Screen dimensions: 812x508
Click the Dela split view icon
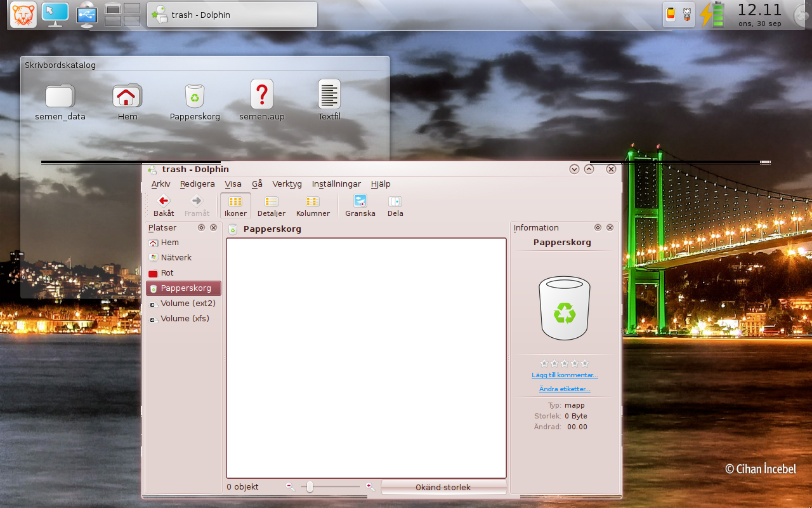(x=395, y=202)
